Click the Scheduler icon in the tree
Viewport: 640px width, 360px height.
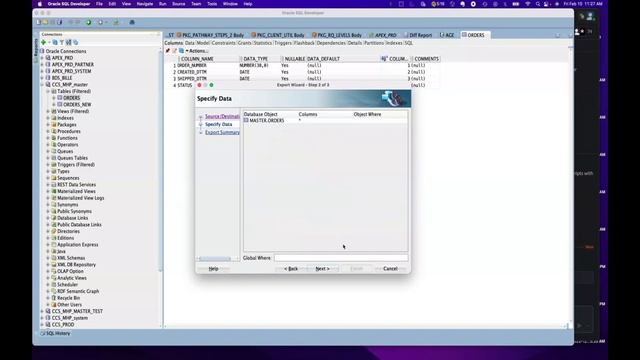(x=54, y=284)
